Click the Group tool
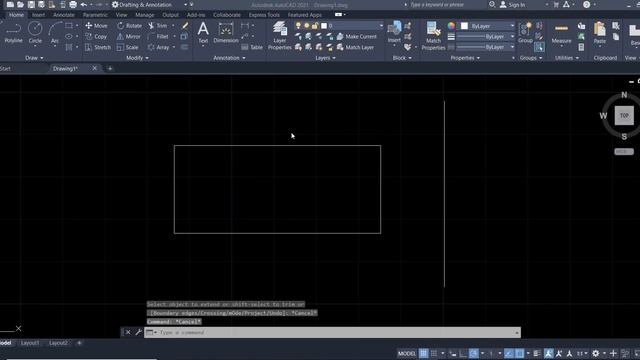640x360 pixels. pos(525,33)
